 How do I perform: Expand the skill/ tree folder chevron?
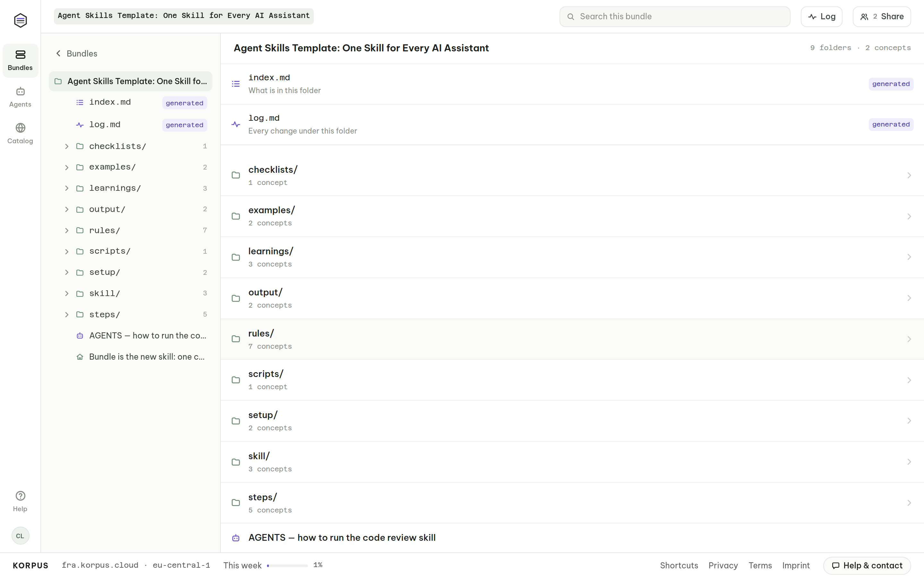point(67,293)
